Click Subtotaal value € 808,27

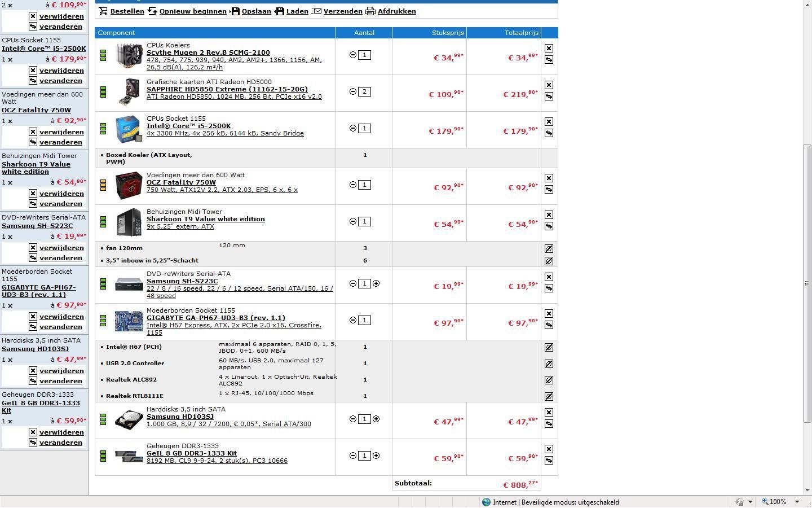tap(520, 484)
